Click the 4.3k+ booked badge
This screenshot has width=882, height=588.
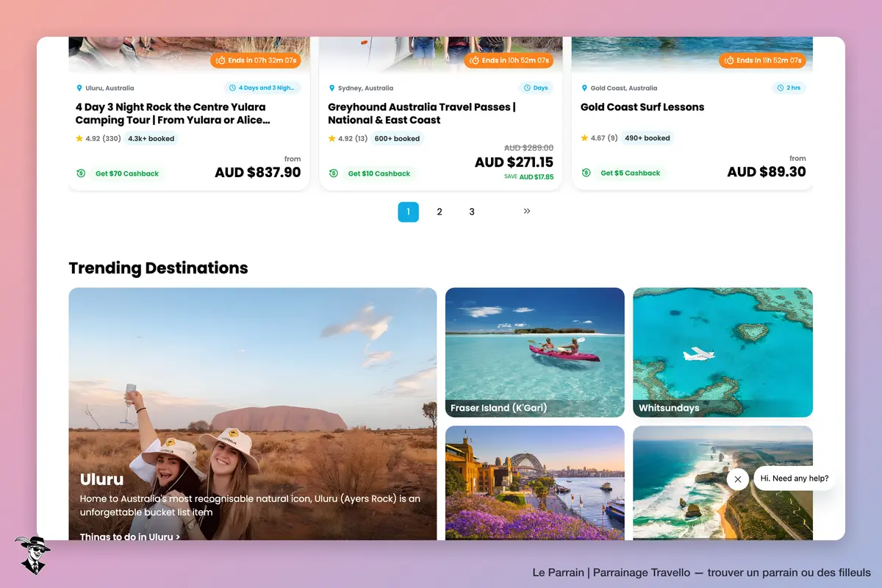[151, 138]
